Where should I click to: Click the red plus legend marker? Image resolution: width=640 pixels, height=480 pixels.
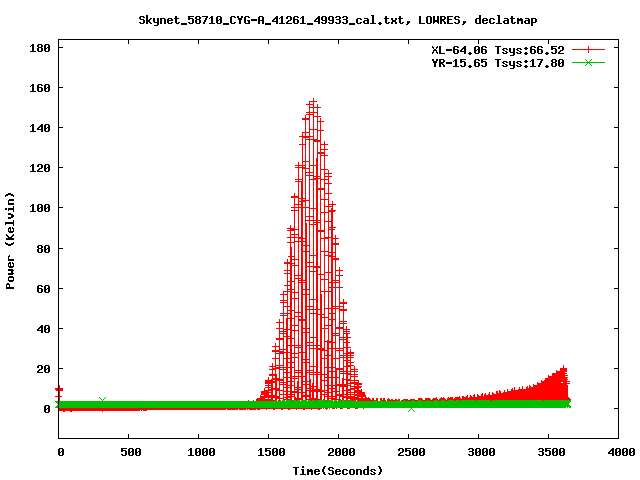(588, 50)
